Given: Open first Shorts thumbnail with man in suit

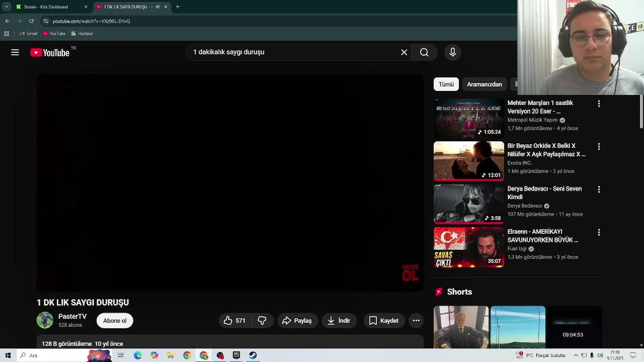Looking at the screenshot, I should (461, 327).
